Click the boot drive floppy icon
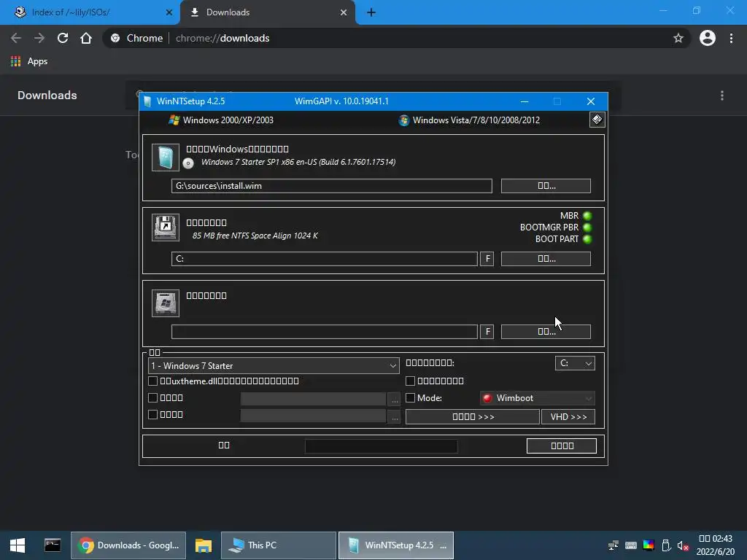This screenshot has height=560, width=747. coord(166,227)
